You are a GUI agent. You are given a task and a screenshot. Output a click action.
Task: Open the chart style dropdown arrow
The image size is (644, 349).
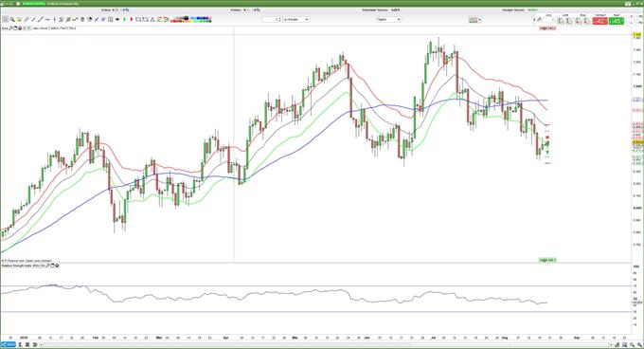(x=480, y=19)
